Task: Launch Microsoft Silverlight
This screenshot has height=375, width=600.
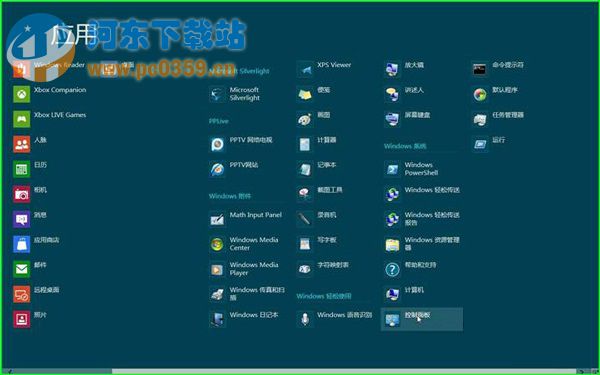Action: [235, 94]
